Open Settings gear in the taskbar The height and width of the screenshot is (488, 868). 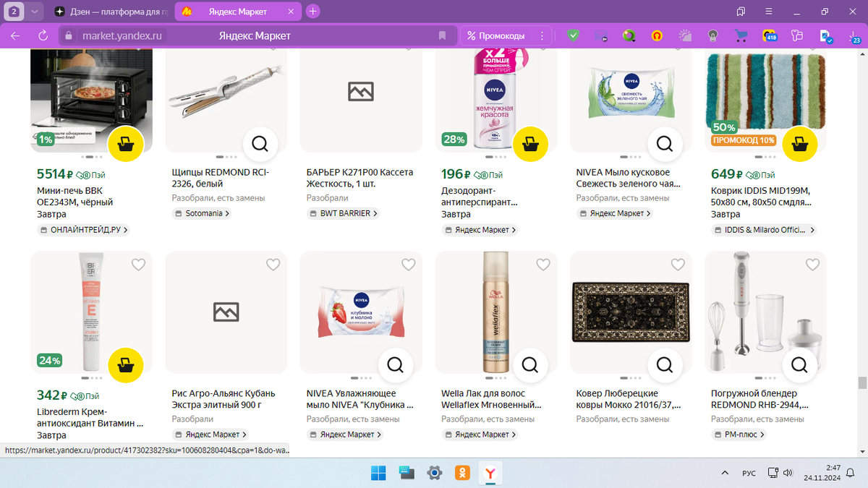coord(435,474)
